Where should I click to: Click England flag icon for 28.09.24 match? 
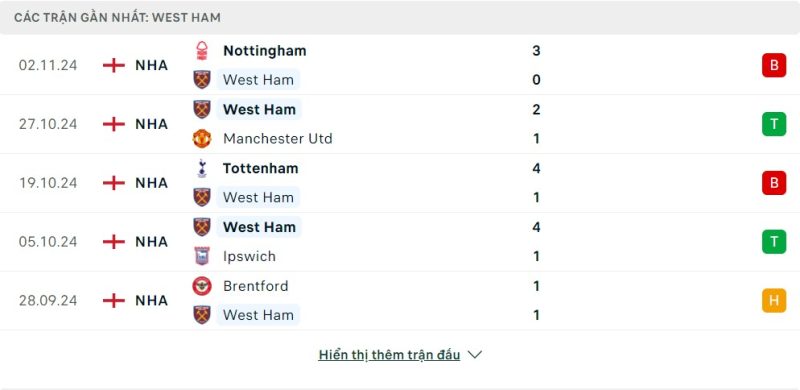pyautogui.click(x=114, y=300)
